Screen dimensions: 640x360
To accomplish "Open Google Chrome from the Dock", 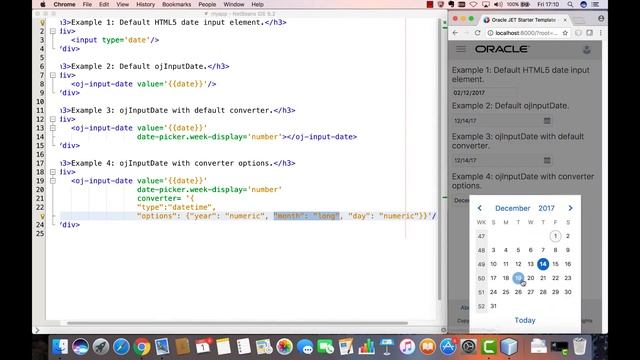I will 142,347.
